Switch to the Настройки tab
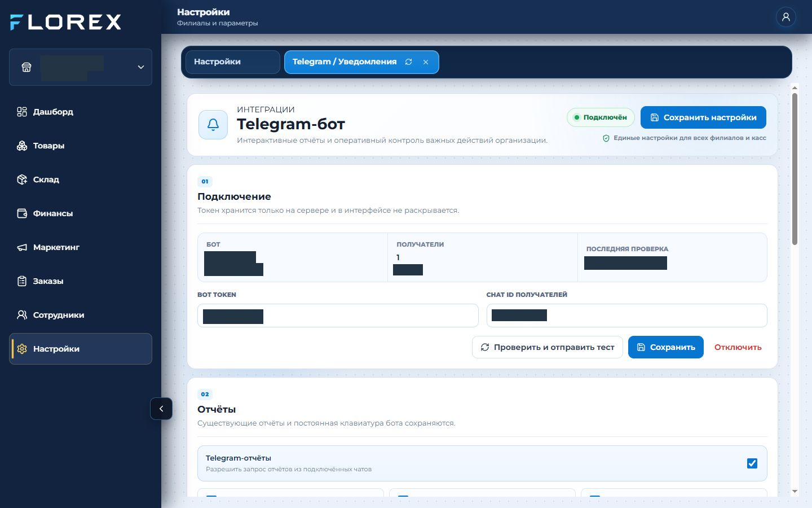812x508 pixels. tap(232, 62)
